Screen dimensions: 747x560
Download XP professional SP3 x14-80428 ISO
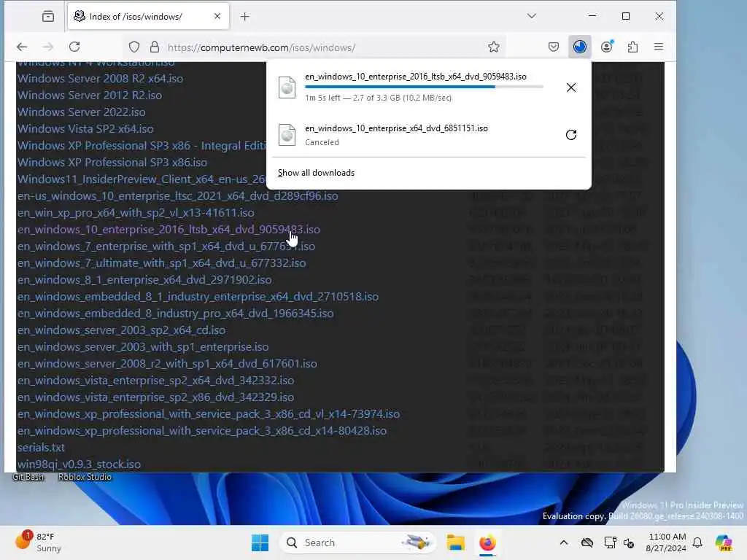tap(202, 431)
